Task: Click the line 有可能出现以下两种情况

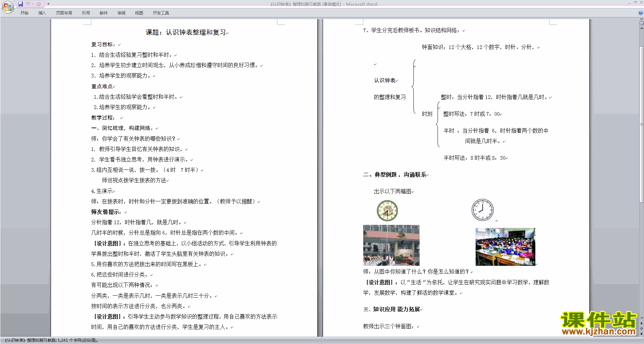Action: [x=122, y=285]
